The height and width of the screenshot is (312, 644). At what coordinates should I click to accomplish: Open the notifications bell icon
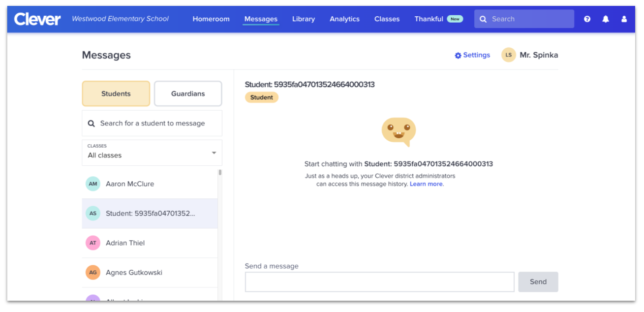point(606,19)
